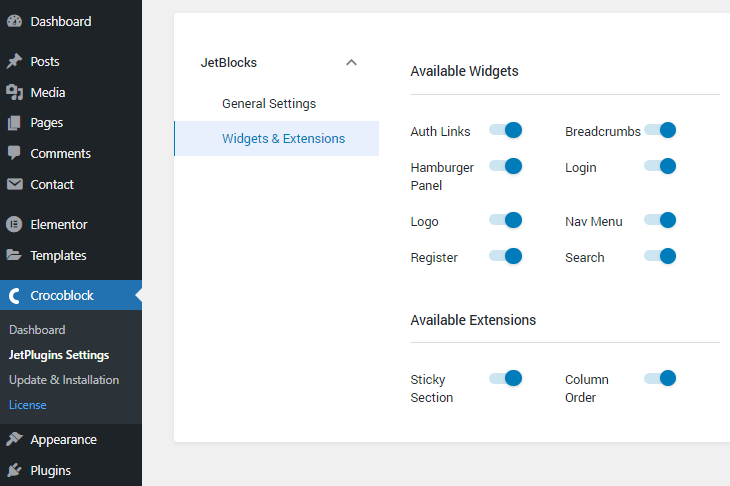Click the Elementor logo icon
The width and height of the screenshot is (730, 486).
(x=14, y=224)
